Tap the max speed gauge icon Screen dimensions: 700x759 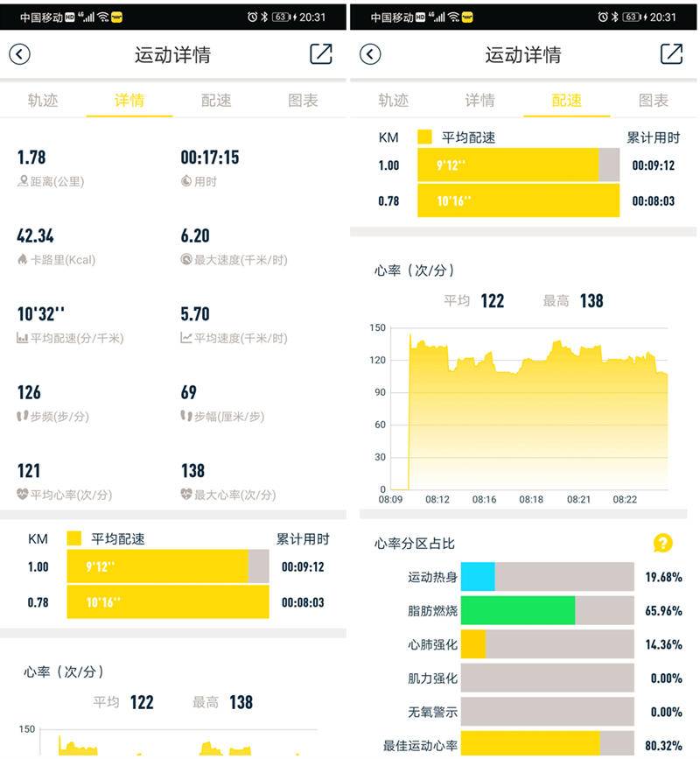186,259
